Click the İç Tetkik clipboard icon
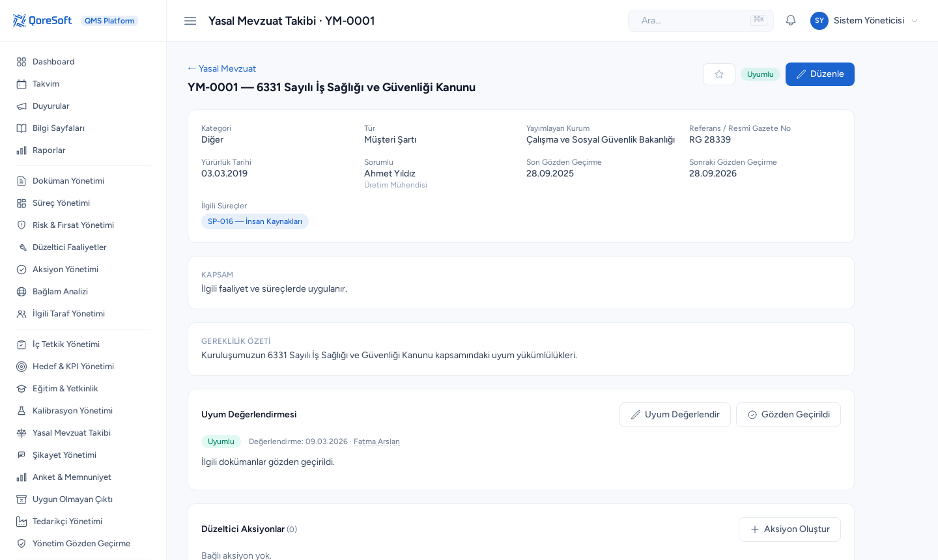938x560 pixels. click(21, 344)
